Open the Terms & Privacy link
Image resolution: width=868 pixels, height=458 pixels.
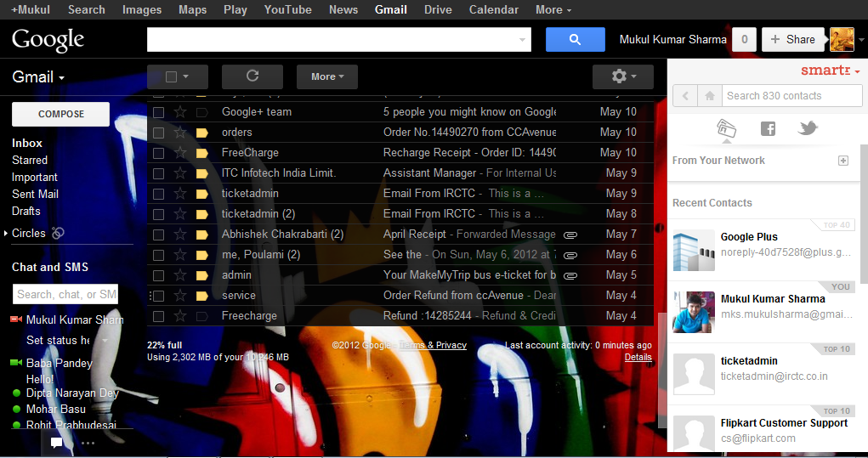point(433,345)
